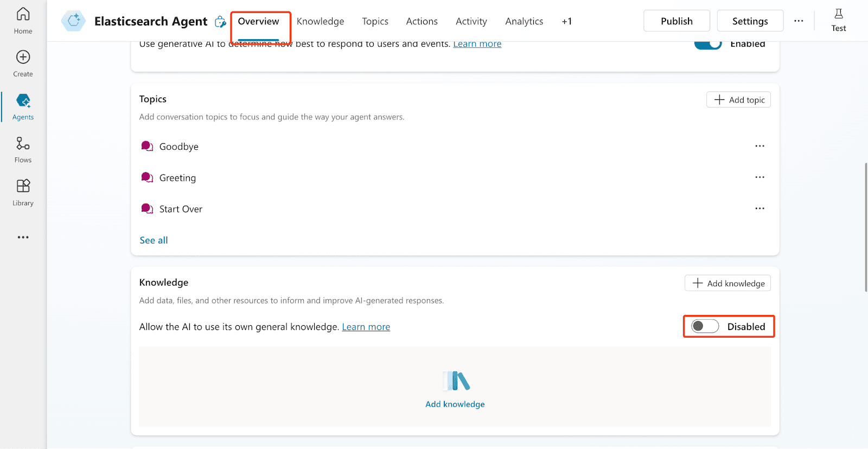This screenshot has height=449, width=868.
Task: Open more options for Greeting topic
Action: point(759,178)
